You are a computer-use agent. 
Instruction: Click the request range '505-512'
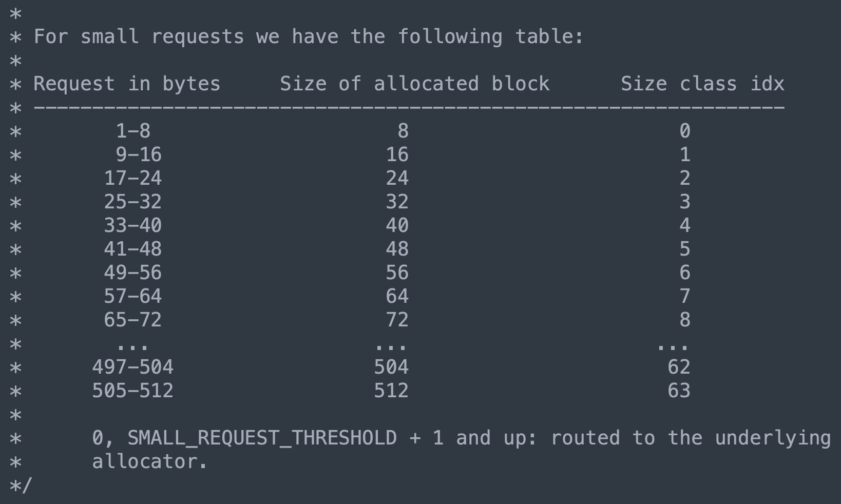point(133,391)
